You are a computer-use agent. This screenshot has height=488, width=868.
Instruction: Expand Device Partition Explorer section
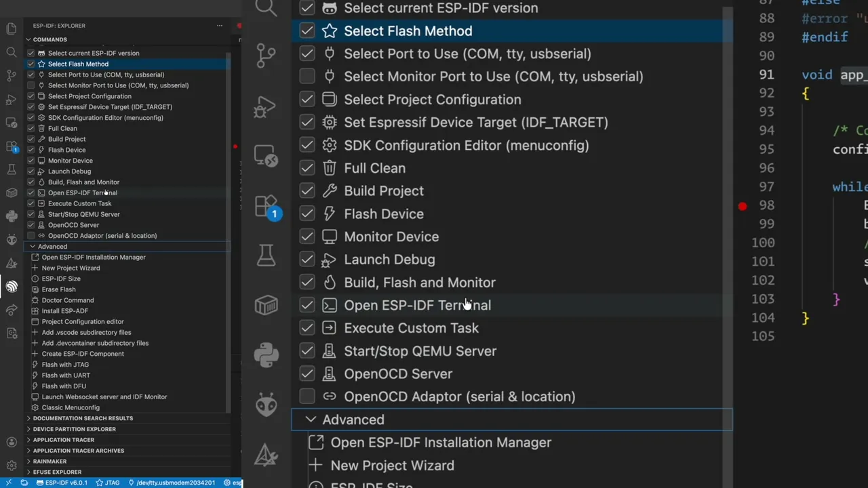pos(74,429)
